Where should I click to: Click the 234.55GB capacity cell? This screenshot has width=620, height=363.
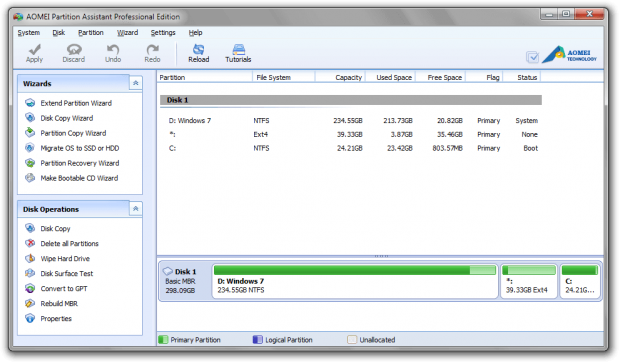[x=348, y=121]
